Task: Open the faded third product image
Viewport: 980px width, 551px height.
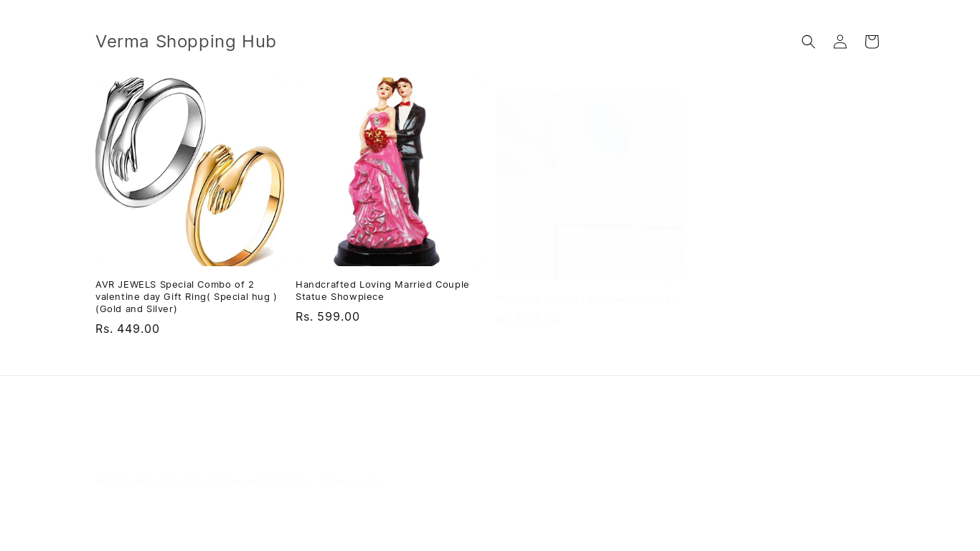Action: pyautogui.click(x=590, y=186)
